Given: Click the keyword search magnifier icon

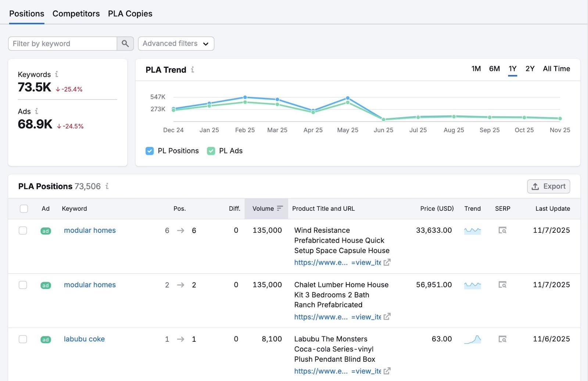Looking at the screenshot, I should [x=125, y=43].
